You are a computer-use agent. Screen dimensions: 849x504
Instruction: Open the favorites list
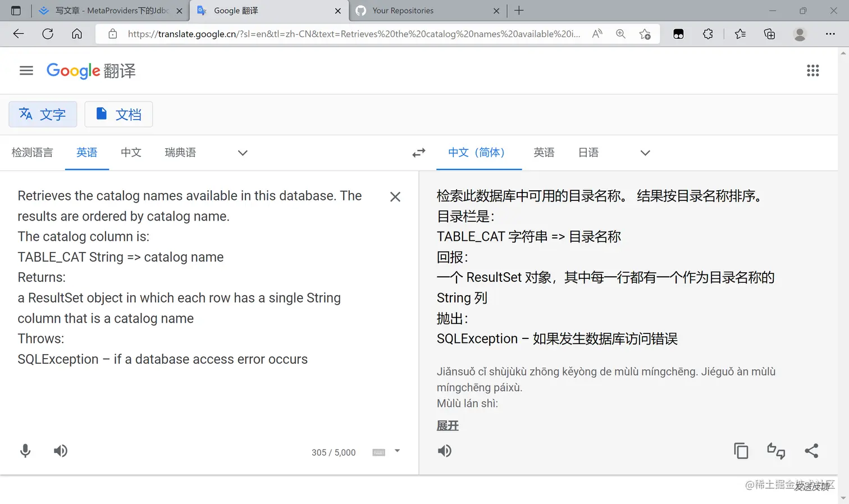point(740,34)
